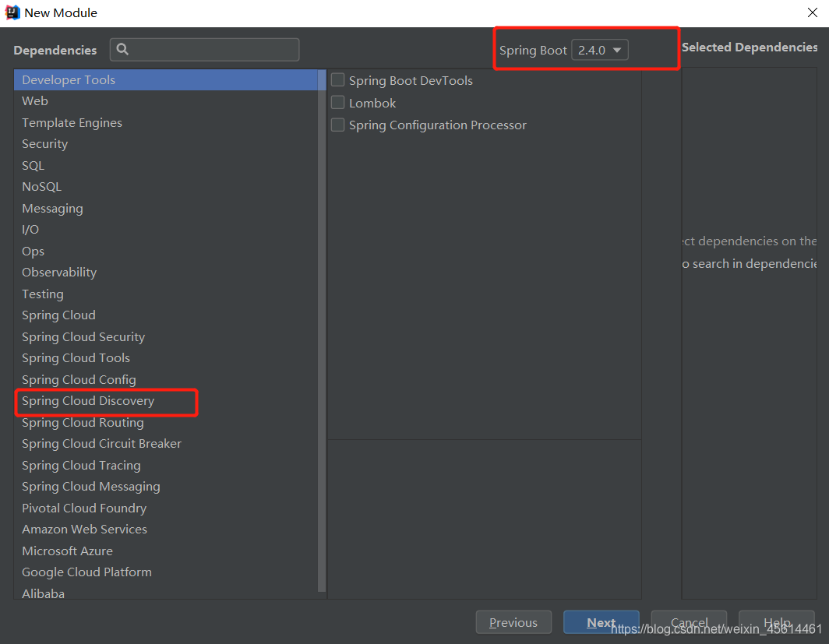The height and width of the screenshot is (644, 829).
Task: Choose Spring Cloud Routing category
Action: [x=166, y=422]
